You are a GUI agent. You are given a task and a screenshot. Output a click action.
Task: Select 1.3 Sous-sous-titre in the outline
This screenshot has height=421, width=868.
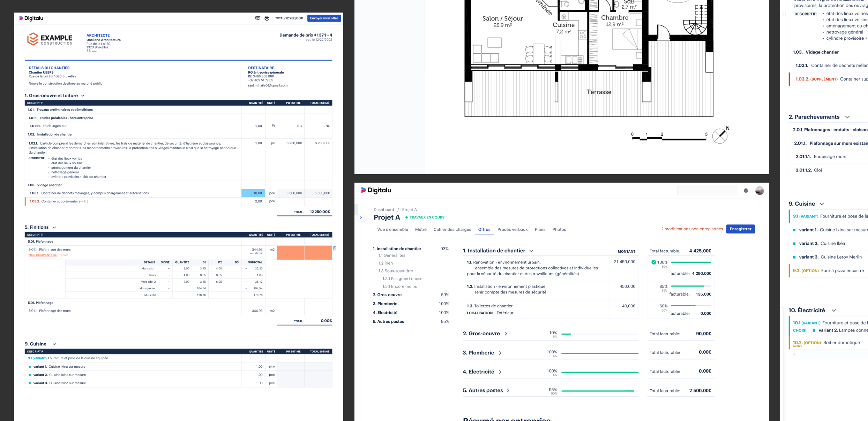tap(396, 271)
